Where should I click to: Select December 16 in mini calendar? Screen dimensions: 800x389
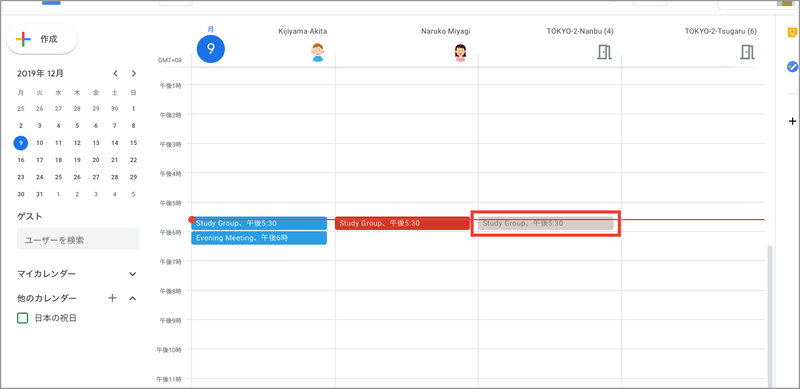point(21,160)
